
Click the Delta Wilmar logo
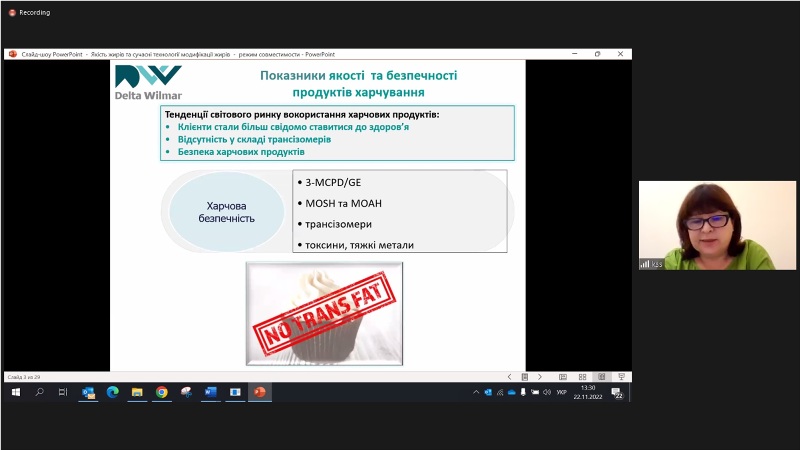click(x=148, y=82)
